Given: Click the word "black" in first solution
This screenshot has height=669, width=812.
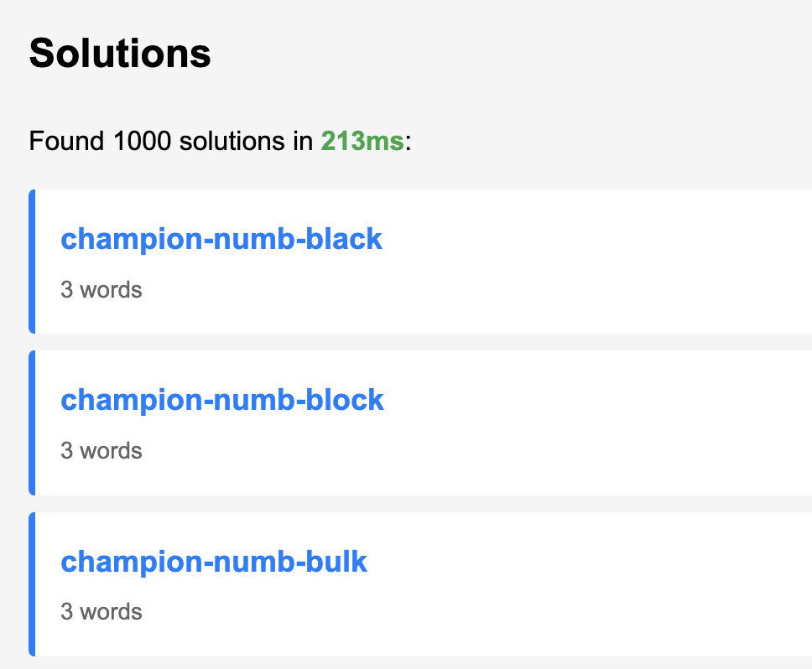Looking at the screenshot, I should pos(344,239).
